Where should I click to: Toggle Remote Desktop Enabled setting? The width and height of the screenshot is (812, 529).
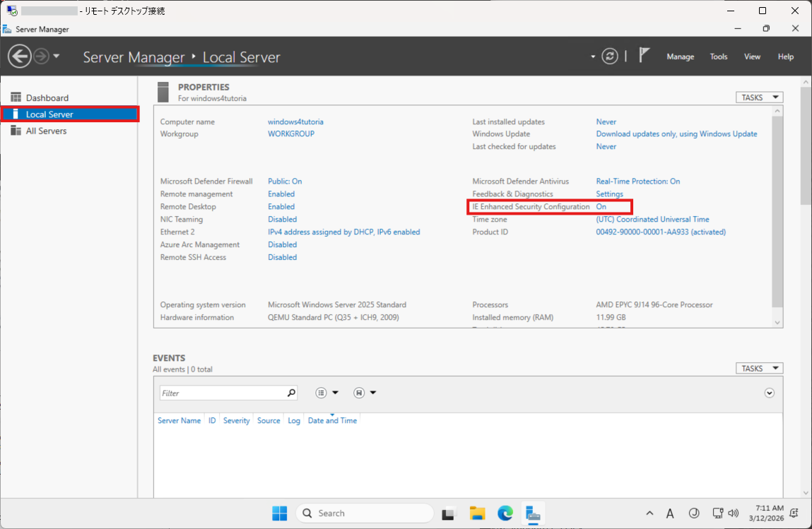point(281,206)
